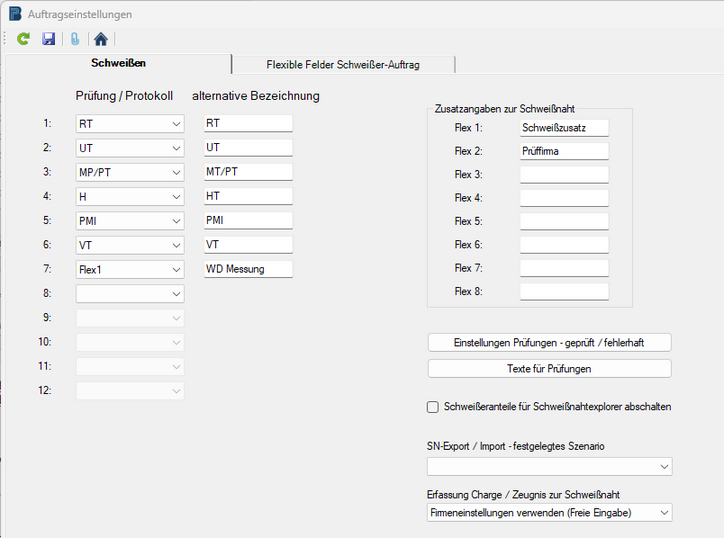Image resolution: width=724 pixels, height=538 pixels.
Task: Go to home using the house icon
Action: point(100,39)
